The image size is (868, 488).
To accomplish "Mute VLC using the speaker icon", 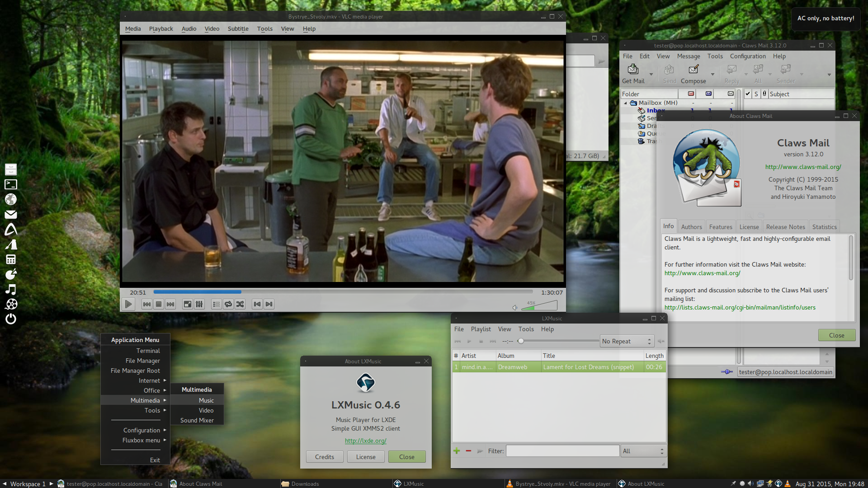I will coord(514,308).
